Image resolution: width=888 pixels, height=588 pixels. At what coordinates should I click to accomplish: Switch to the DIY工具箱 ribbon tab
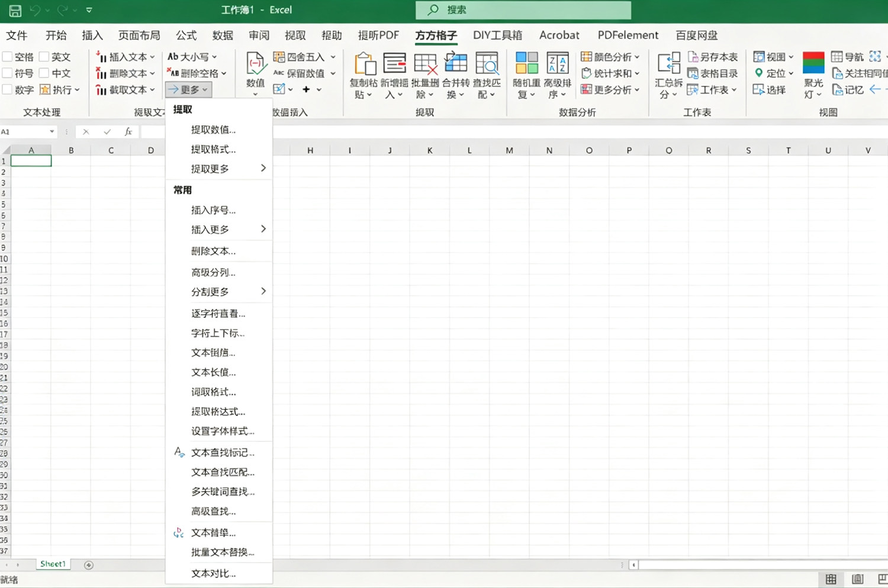coord(497,35)
